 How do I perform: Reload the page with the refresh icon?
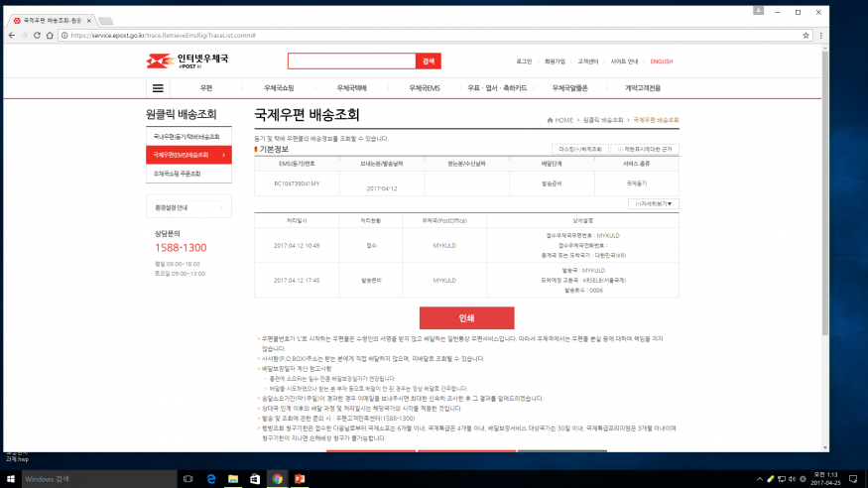[37, 35]
